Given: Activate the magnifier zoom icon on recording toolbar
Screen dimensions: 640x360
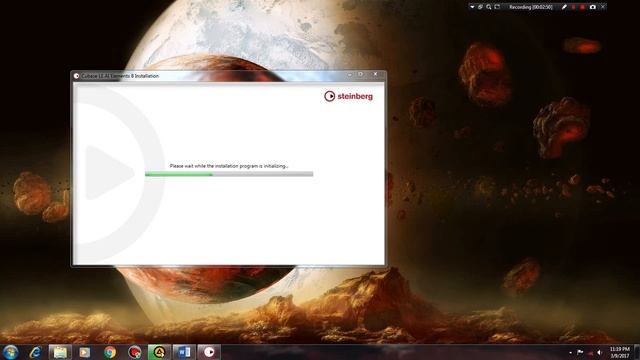Looking at the screenshot, I should 489,7.
